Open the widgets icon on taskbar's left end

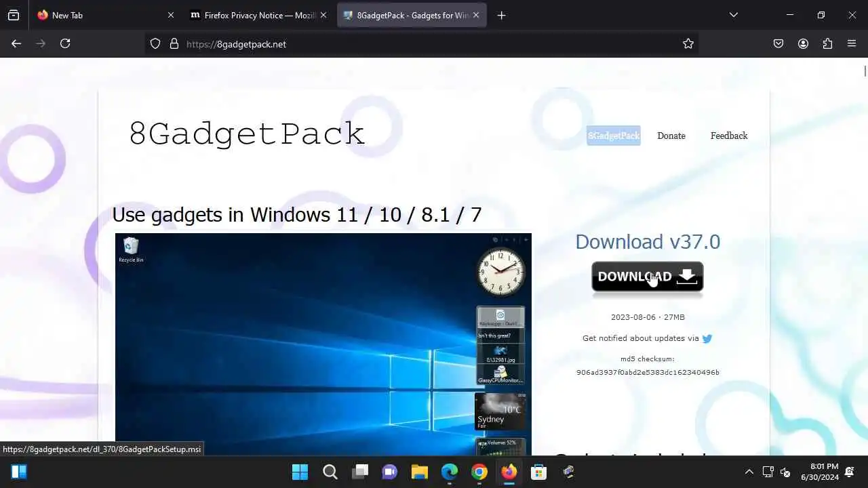coord(19,472)
